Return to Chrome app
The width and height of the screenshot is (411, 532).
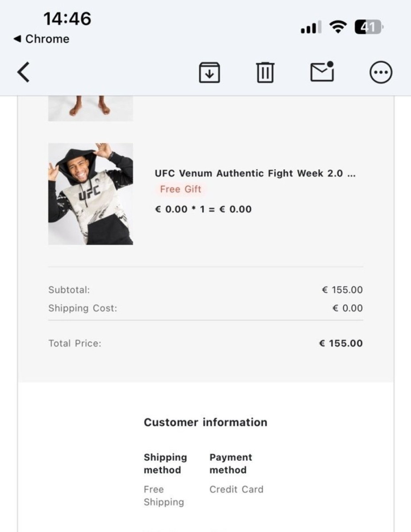41,39
